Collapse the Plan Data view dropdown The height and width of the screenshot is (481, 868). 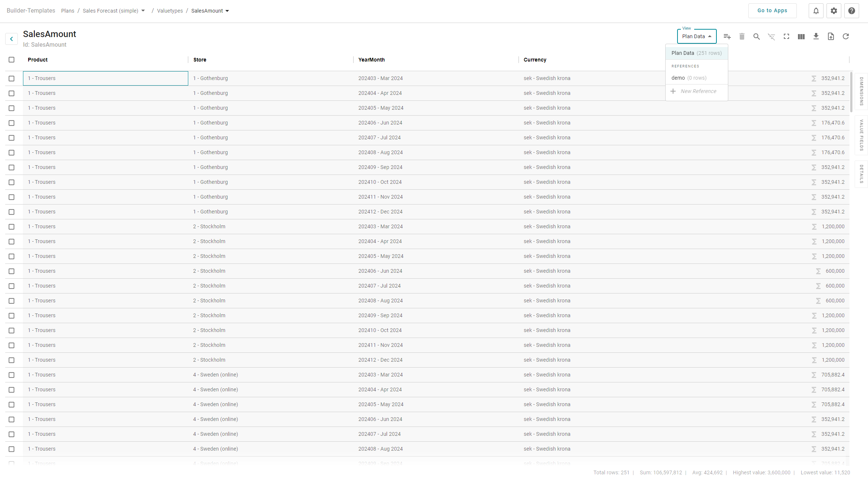[696, 36]
